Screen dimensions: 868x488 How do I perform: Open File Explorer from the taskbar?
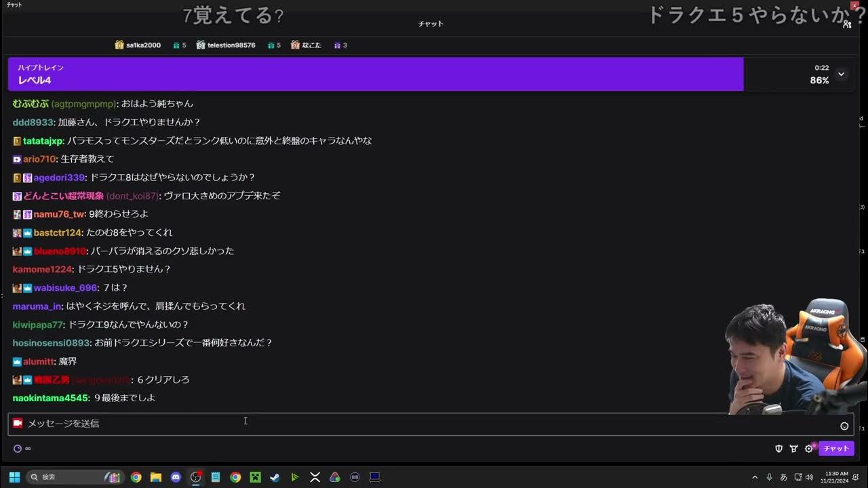(x=156, y=477)
